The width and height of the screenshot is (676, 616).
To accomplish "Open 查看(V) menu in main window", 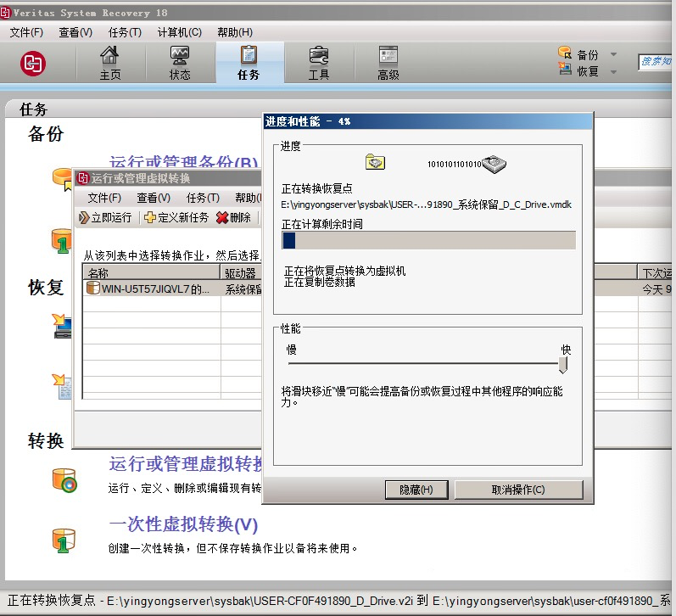I will click(x=75, y=32).
